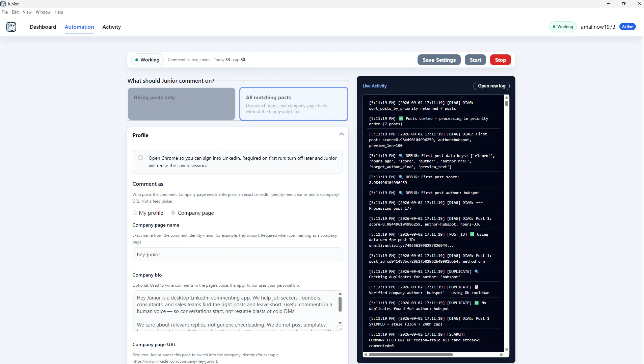Open the Help menu
Image resolution: width=644 pixels, height=364 pixels.
point(59,12)
